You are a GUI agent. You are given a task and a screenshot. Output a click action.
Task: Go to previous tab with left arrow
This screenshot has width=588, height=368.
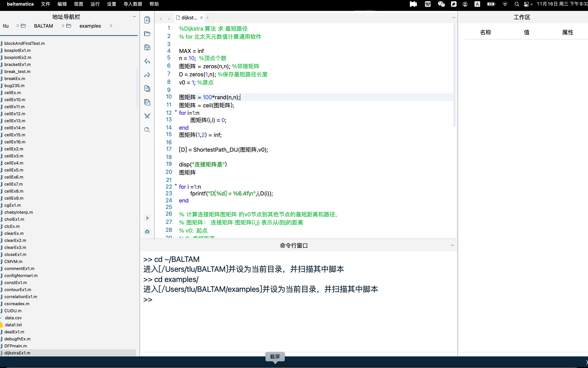(161, 19)
